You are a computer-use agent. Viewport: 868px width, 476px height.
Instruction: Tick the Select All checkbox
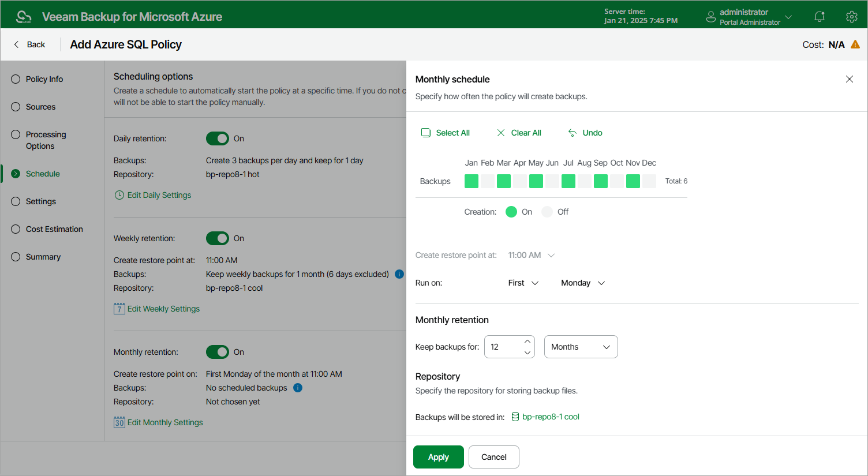(426, 133)
